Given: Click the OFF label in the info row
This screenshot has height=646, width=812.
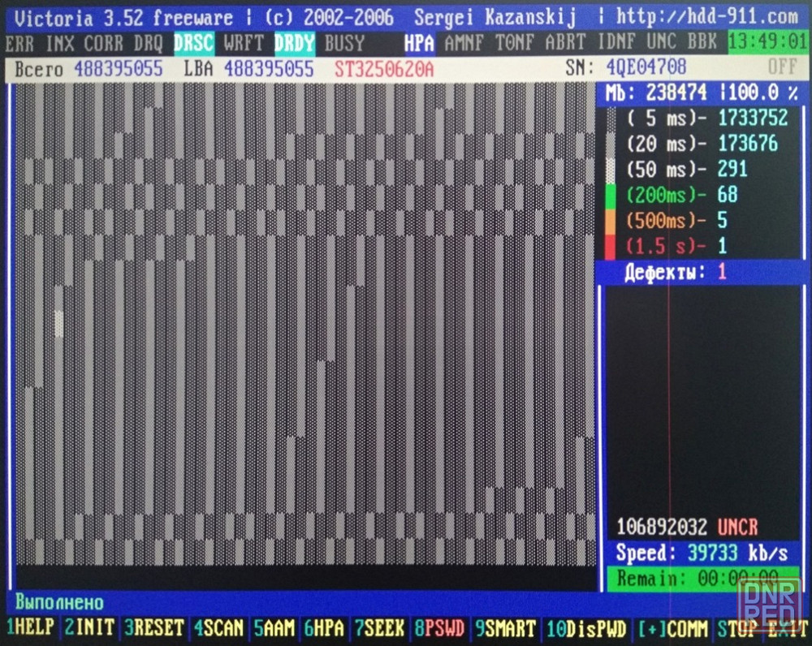Looking at the screenshot, I should pyautogui.click(x=782, y=67).
